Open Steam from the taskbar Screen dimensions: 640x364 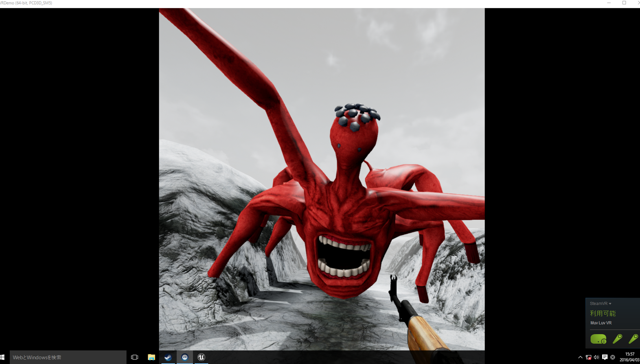click(168, 357)
